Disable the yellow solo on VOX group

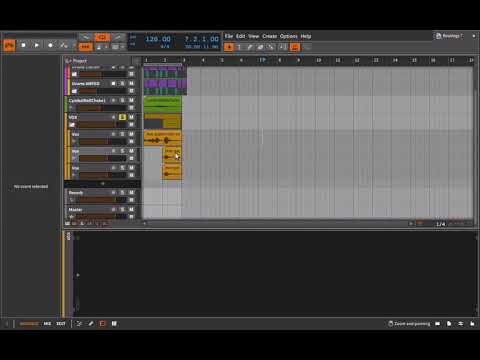(122, 117)
